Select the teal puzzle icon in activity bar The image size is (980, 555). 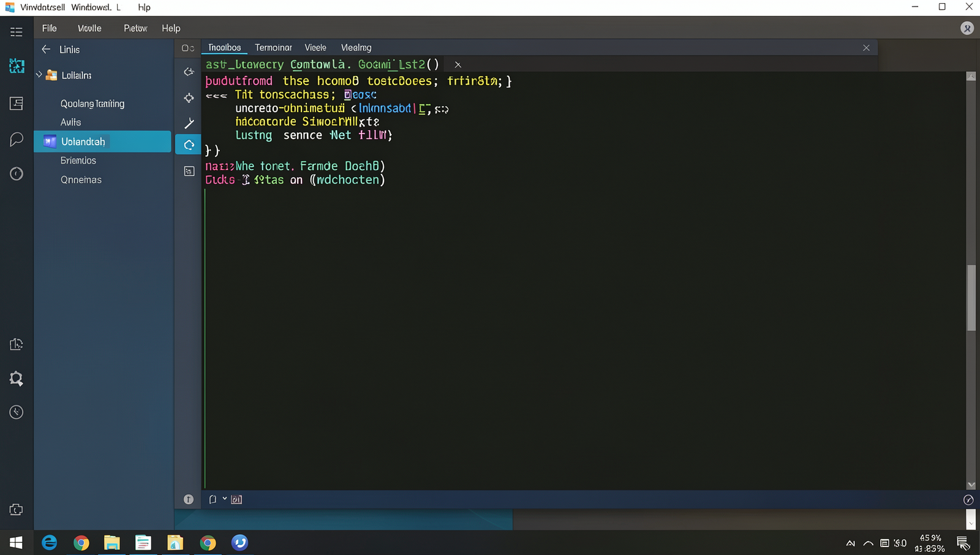tap(17, 66)
